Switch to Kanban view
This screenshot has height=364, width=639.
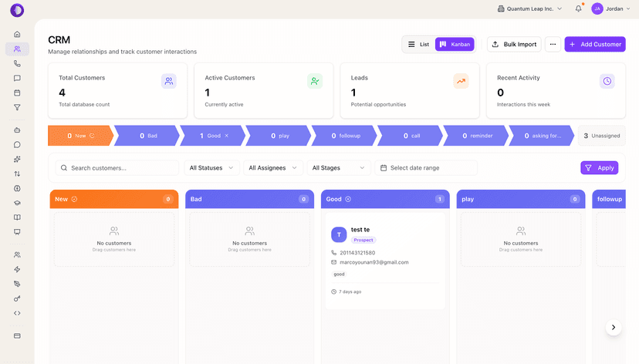(455, 45)
